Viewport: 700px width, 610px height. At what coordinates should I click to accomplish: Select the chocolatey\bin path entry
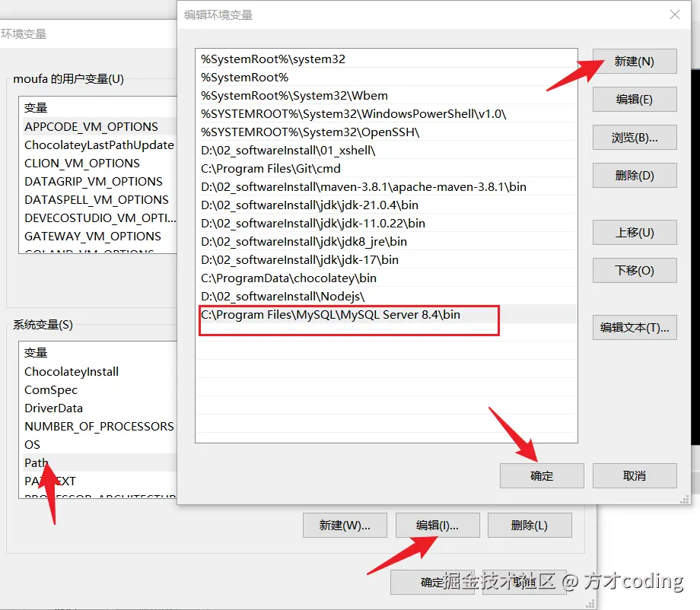pyautogui.click(x=387, y=278)
